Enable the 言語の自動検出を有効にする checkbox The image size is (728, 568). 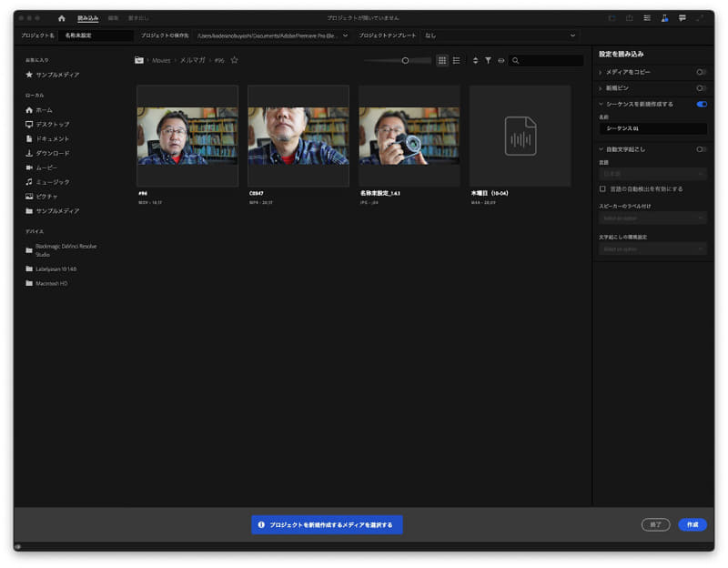pyautogui.click(x=602, y=189)
